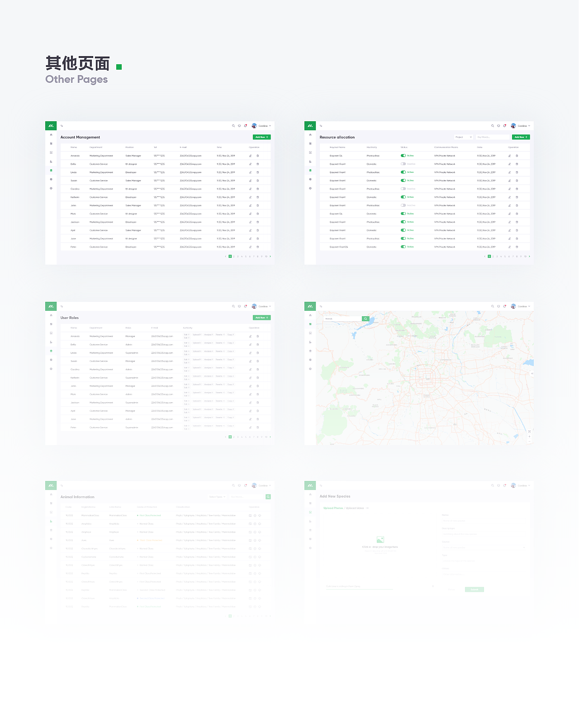Click Superadmin role in Linda's User Roles row
Image resolution: width=579 pixels, height=728 pixels.
point(132,353)
